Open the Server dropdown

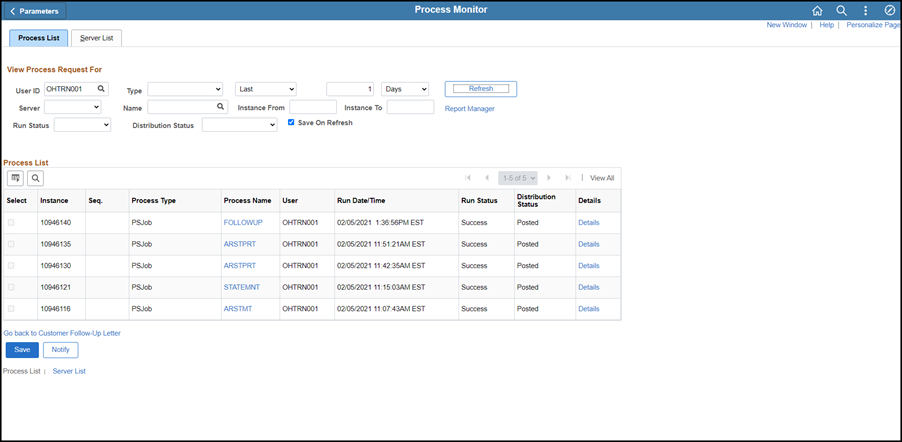coord(72,107)
